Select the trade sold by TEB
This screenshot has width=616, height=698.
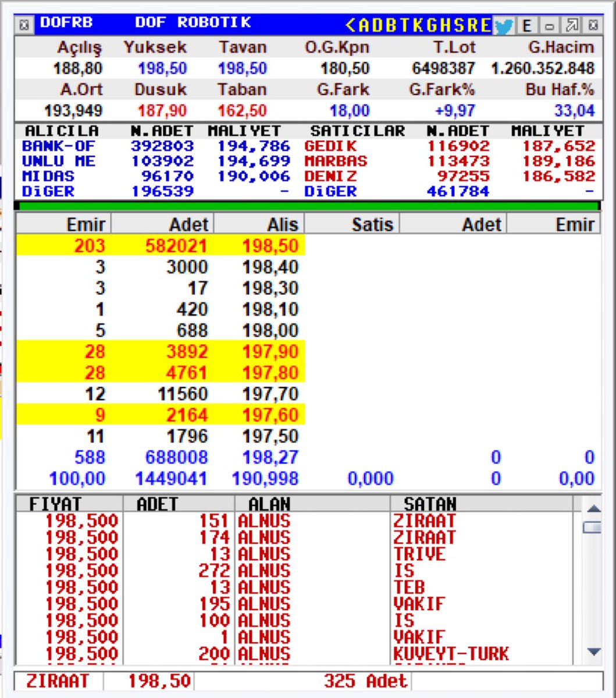pos(294,587)
